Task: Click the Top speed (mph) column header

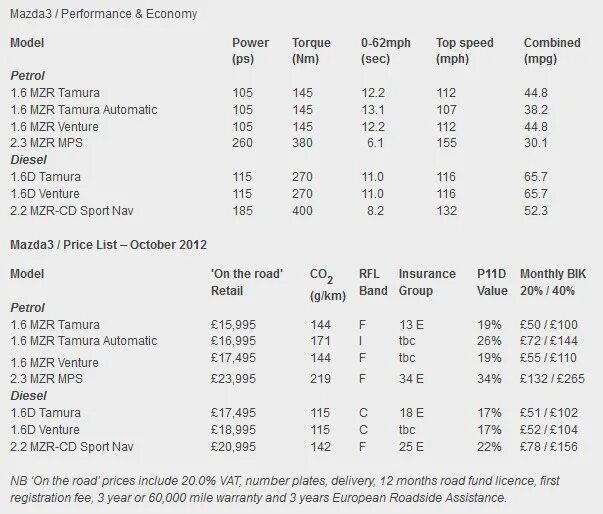Action: (x=465, y=51)
